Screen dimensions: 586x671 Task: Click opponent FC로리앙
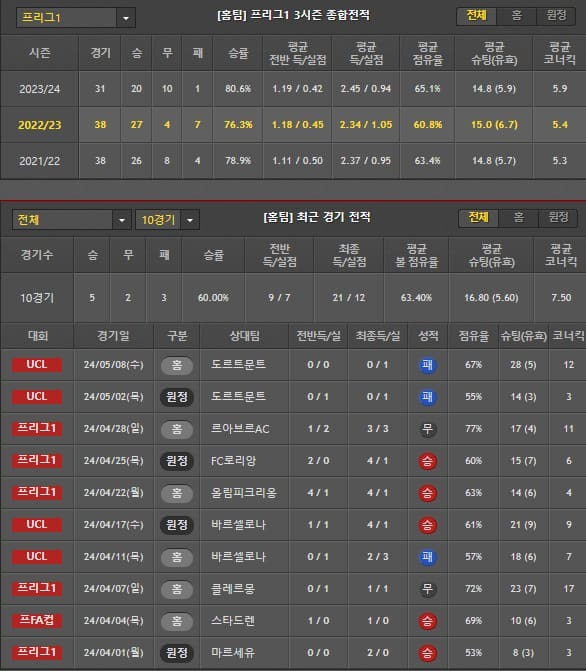click(x=233, y=460)
